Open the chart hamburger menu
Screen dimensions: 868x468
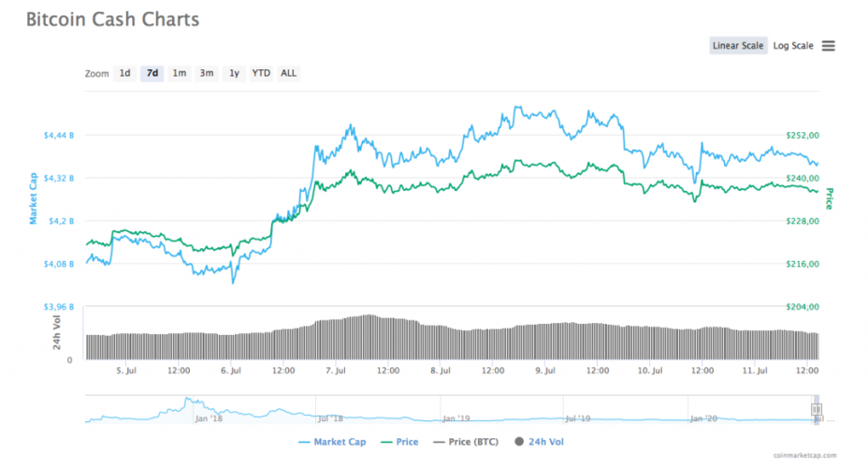[x=828, y=46]
